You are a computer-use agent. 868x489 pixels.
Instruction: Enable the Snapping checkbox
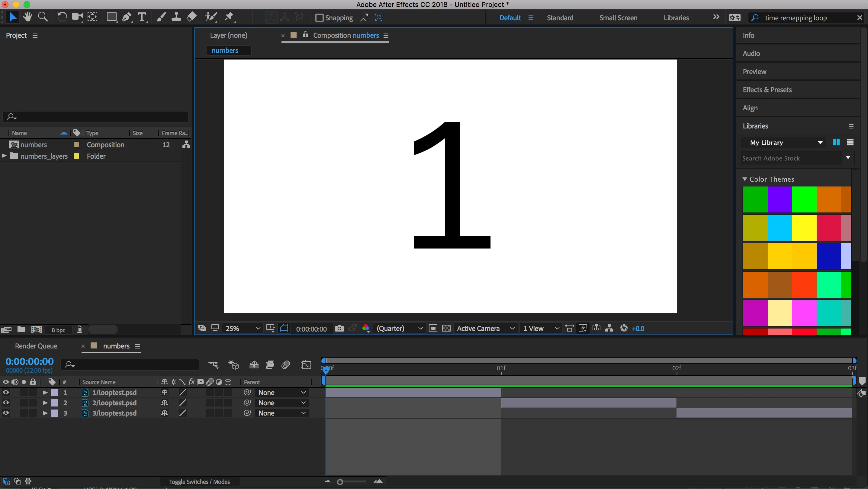pyautogui.click(x=319, y=18)
